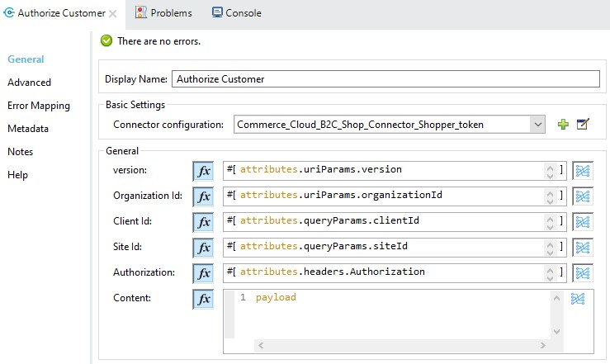Click the green plus add configuration icon

(x=563, y=125)
